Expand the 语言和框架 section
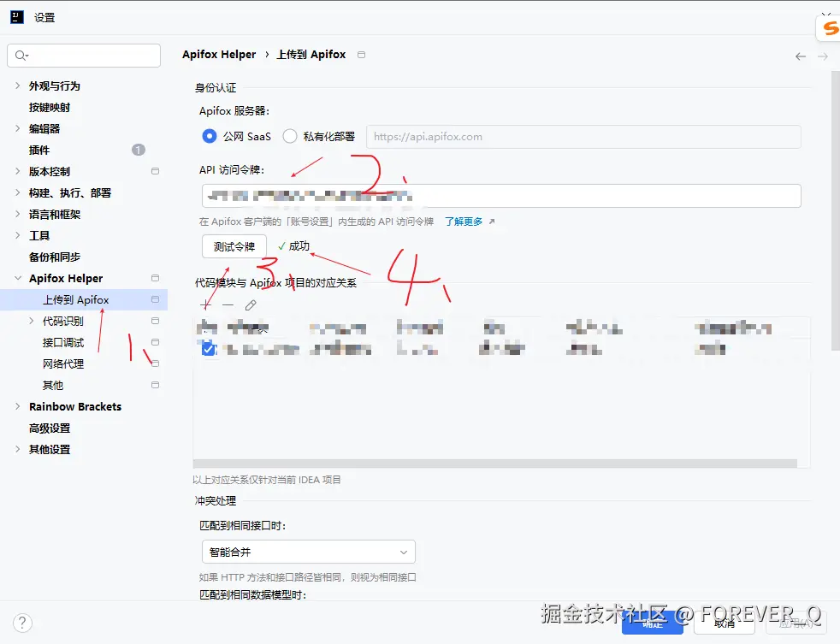The width and height of the screenshot is (840, 644). click(17, 215)
